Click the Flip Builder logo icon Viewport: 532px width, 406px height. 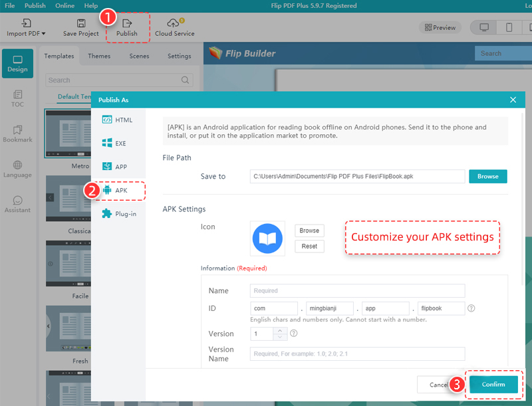[215, 53]
